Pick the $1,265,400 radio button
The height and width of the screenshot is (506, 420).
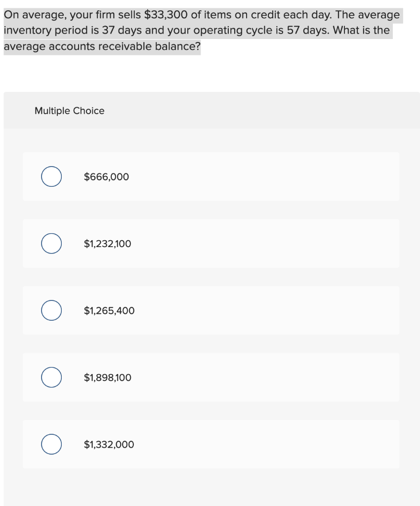51,310
